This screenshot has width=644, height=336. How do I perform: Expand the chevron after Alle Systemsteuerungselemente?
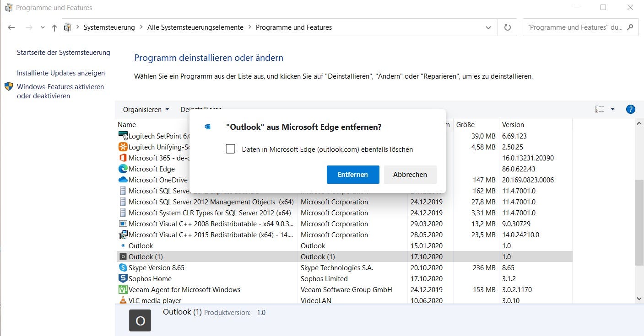[x=249, y=27]
